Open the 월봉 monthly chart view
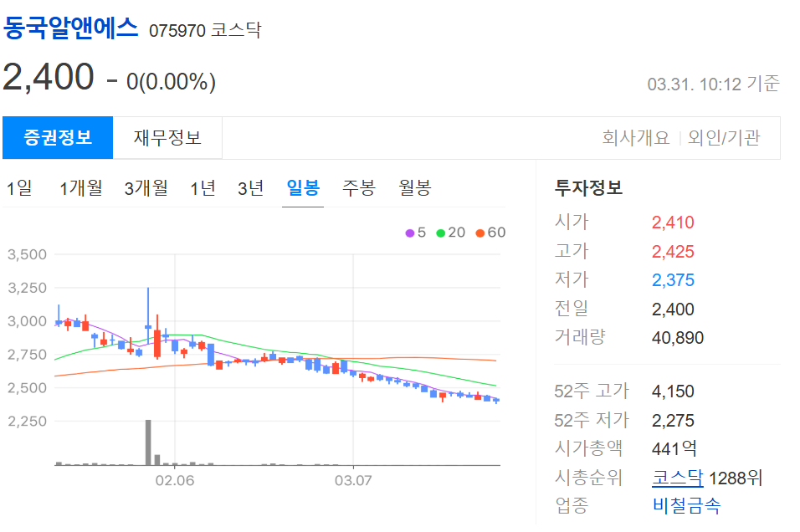 414,188
